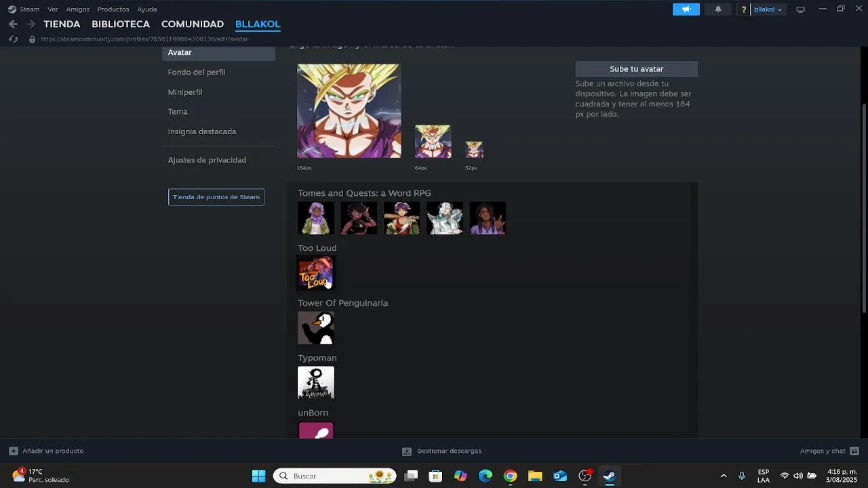Open Amigos y chat
This screenshot has height=488, width=868.
(829, 451)
